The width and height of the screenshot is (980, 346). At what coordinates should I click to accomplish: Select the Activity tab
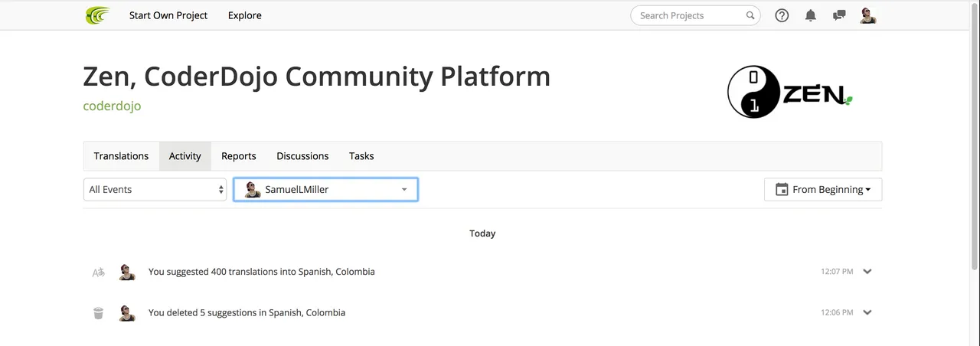pyautogui.click(x=185, y=155)
